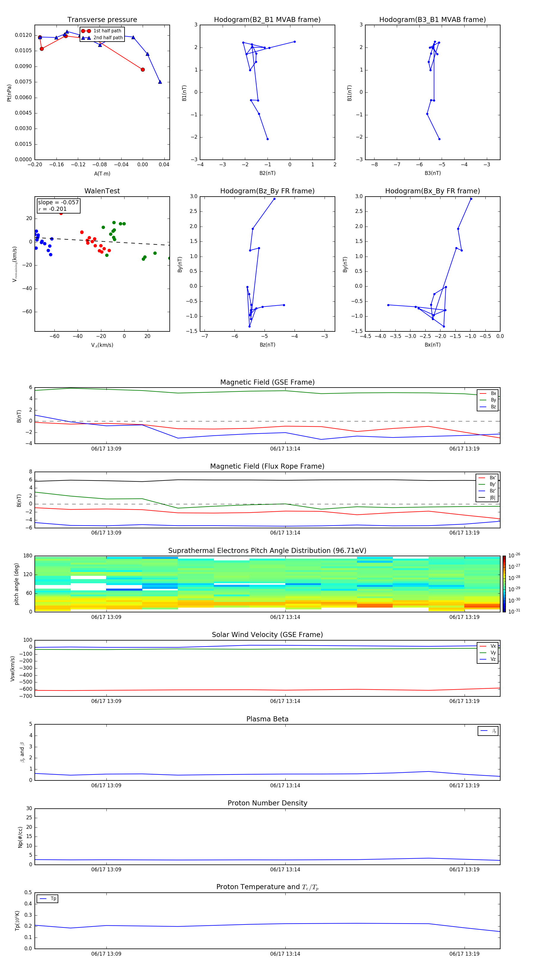The height and width of the screenshot is (980, 535).
Task: Select 'Vz' in the velocity legend
Action: [488, 659]
